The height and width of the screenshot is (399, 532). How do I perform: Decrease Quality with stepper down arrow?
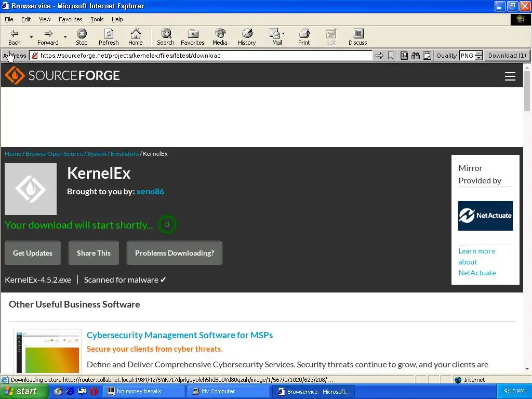click(478, 58)
